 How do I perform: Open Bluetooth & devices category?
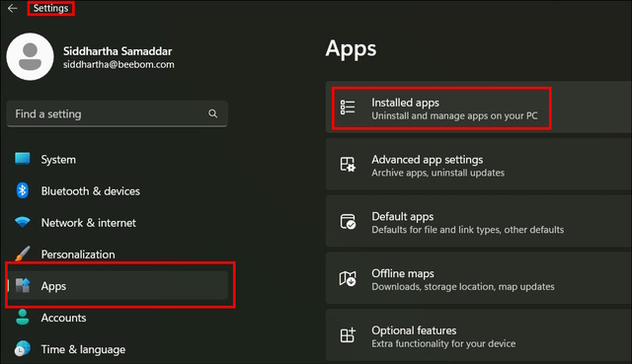coord(118,190)
